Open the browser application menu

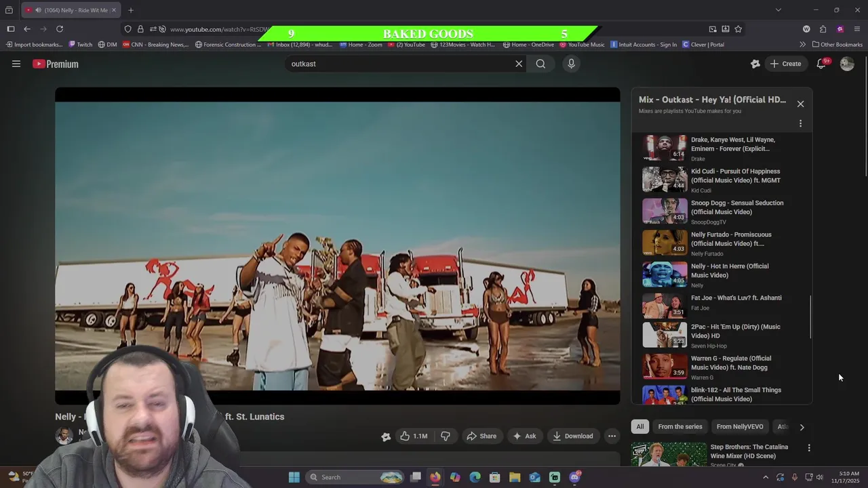point(856,29)
